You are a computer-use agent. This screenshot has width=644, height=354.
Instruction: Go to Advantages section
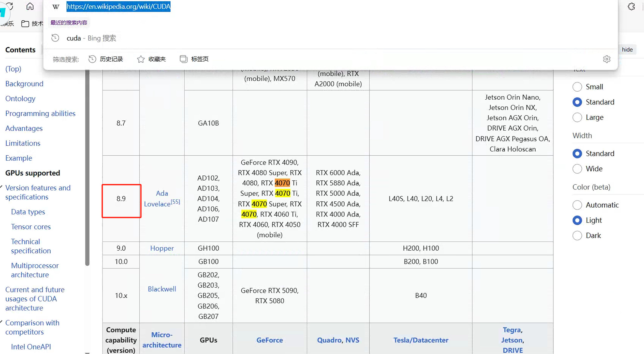pyautogui.click(x=24, y=128)
